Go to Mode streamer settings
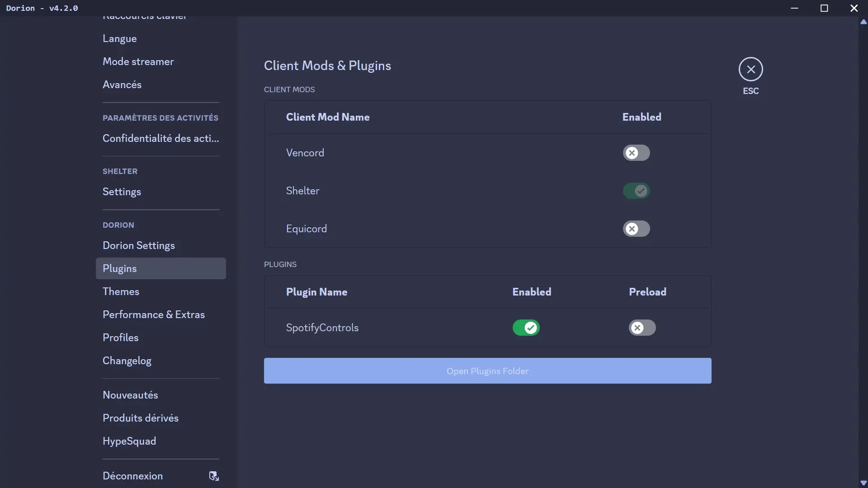Screen dimensions: 868x488 pyautogui.click(x=160, y=61)
